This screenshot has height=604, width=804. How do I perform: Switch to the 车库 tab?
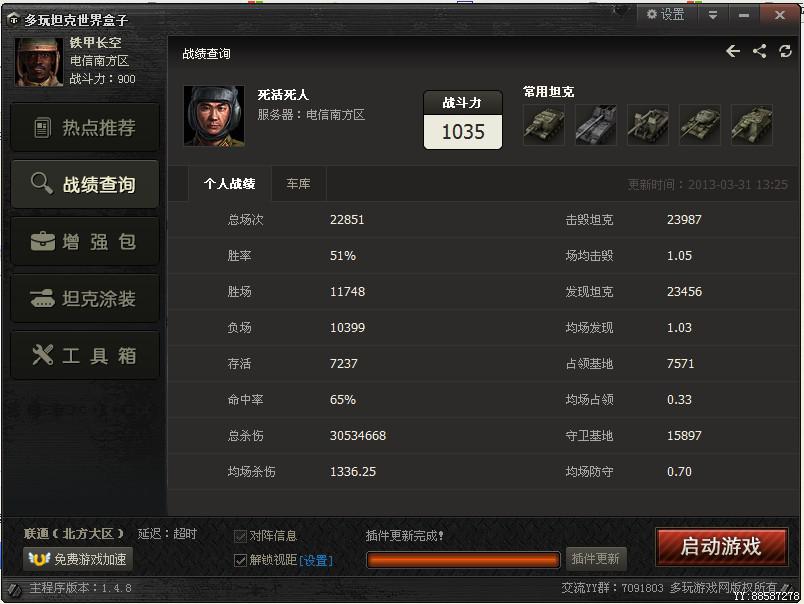tap(298, 184)
